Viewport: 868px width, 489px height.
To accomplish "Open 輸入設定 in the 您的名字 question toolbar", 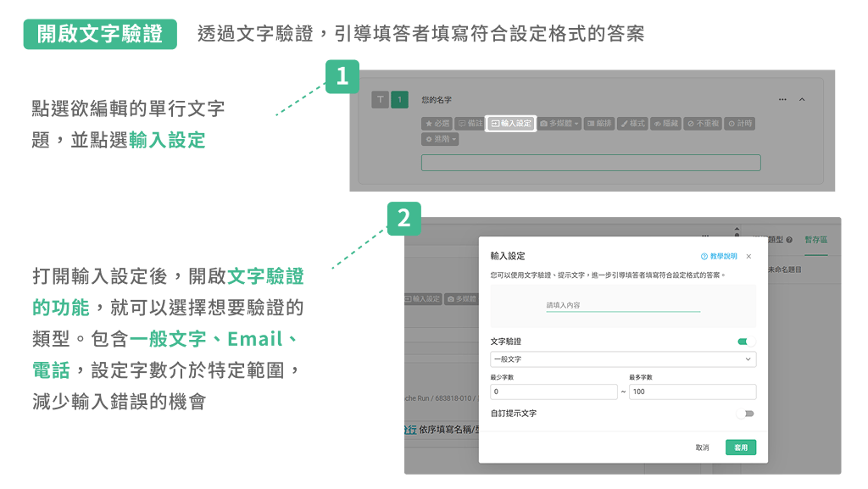I will pos(511,124).
